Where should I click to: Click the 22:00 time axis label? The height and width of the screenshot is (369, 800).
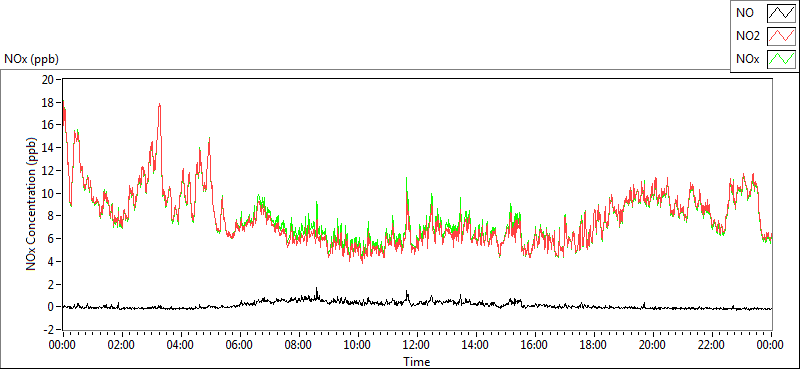point(712,345)
